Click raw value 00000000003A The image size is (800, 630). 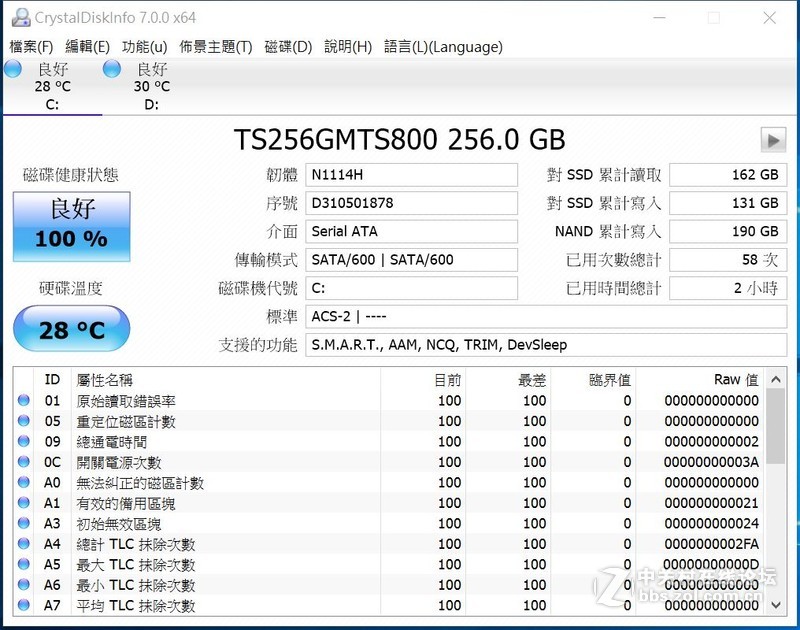[x=711, y=462]
